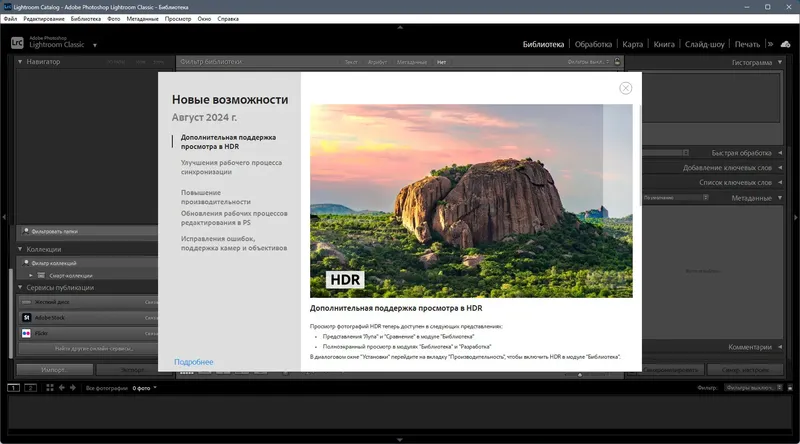Click the HDR landscape preview image
800x444 pixels.
(x=471, y=201)
